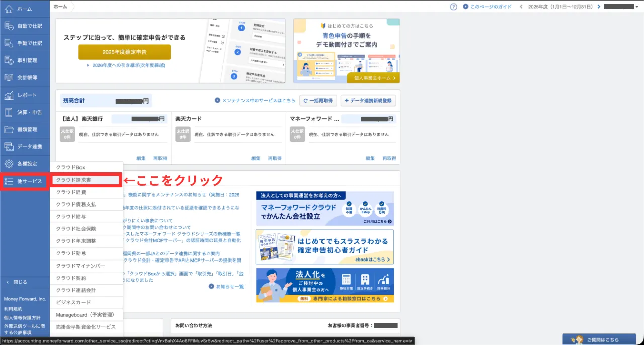Click 再取得 under 楽天カード
Screen dimensions: 644x345
click(275, 158)
